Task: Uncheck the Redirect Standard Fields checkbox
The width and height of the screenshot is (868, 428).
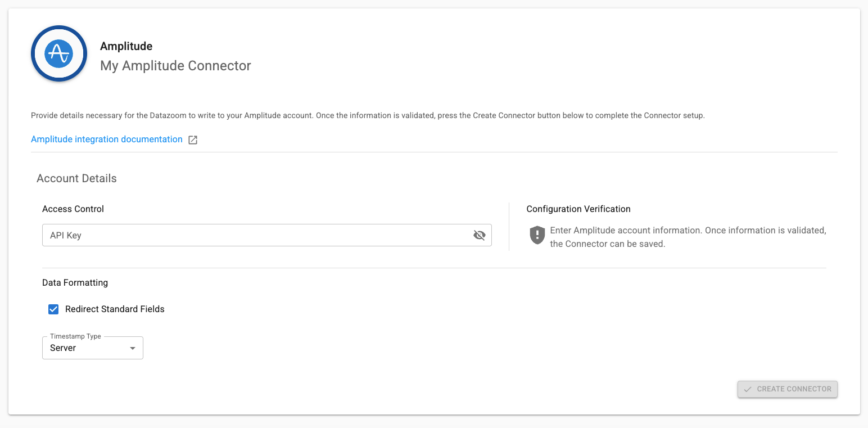Action: tap(53, 309)
